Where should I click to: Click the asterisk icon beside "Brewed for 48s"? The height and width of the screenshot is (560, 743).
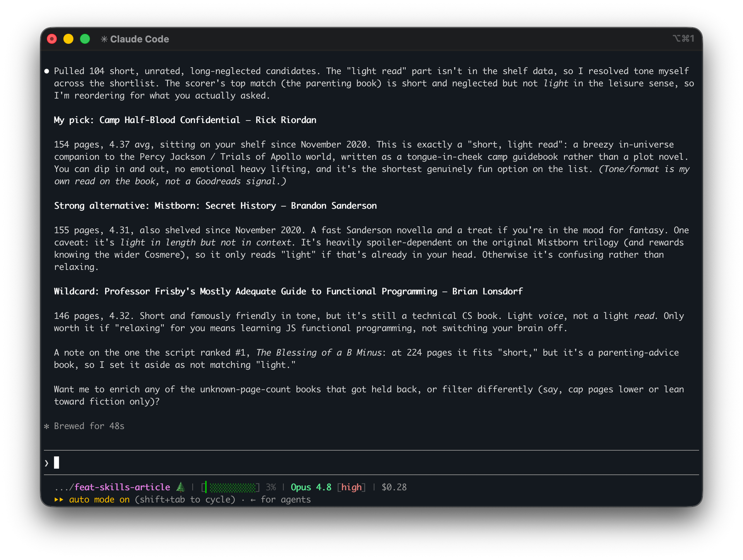(47, 426)
